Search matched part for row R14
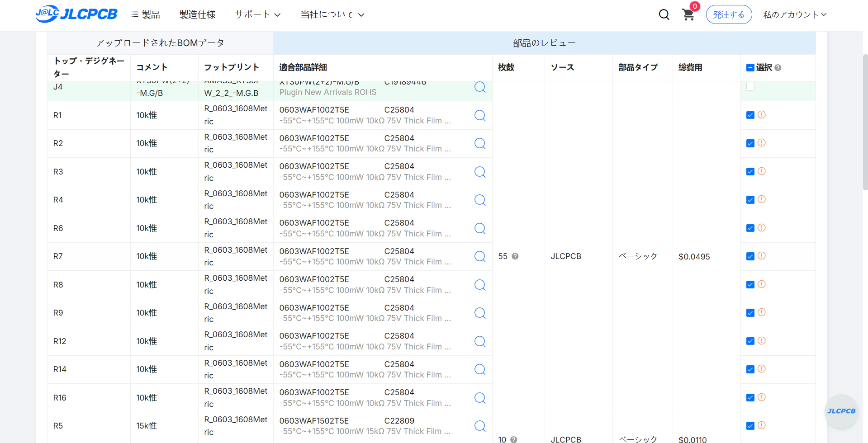Image resolution: width=868 pixels, height=443 pixels. click(480, 369)
